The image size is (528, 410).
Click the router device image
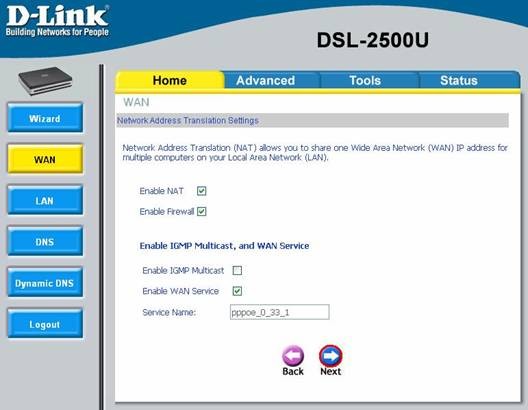[45, 81]
